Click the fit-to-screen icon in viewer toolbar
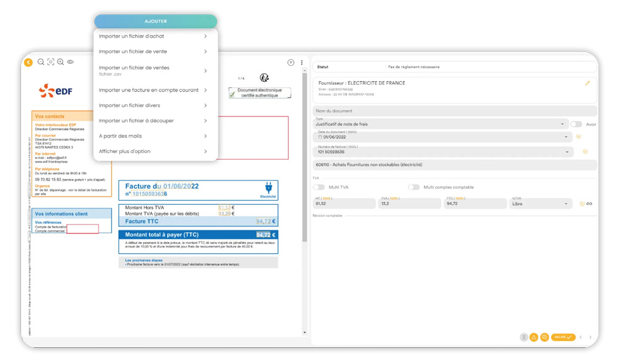The image size is (619, 364). 51,62
